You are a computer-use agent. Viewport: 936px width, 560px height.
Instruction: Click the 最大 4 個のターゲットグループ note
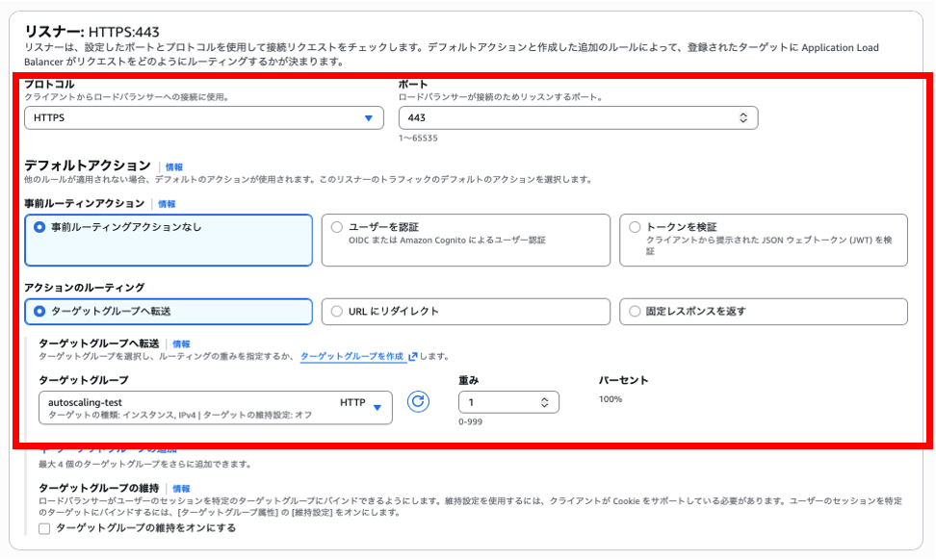[x=145, y=464]
